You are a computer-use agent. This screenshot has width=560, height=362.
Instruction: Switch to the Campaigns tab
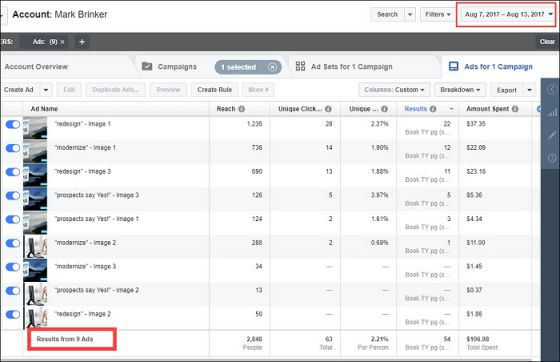169,67
